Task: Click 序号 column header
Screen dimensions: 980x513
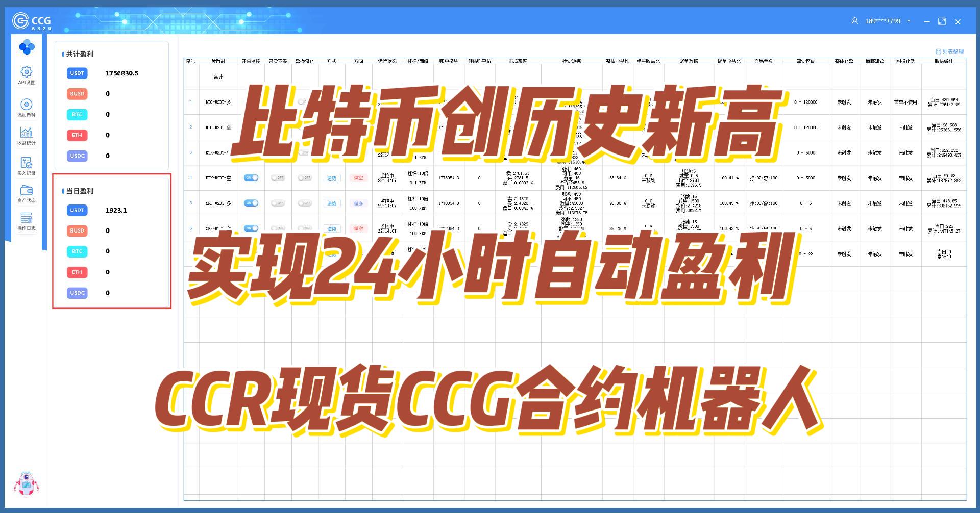Action: point(191,61)
